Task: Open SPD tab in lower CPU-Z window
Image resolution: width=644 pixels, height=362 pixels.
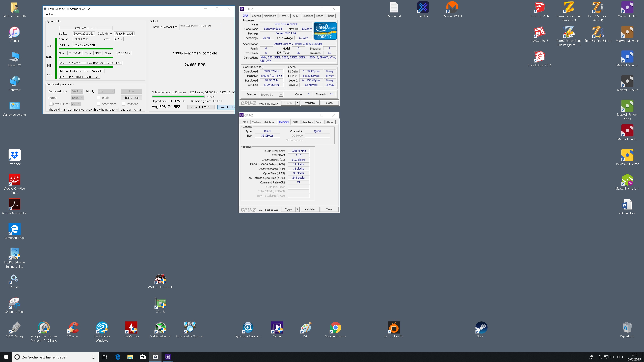Action: (x=296, y=122)
